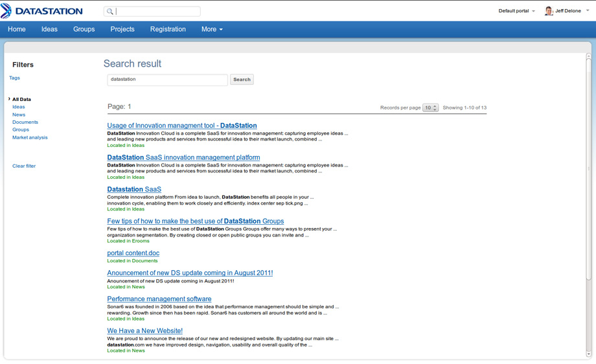This screenshot has height=364, width=596.
Task: Open Usage of Innovation managment tool result
Action: point(181,126)
